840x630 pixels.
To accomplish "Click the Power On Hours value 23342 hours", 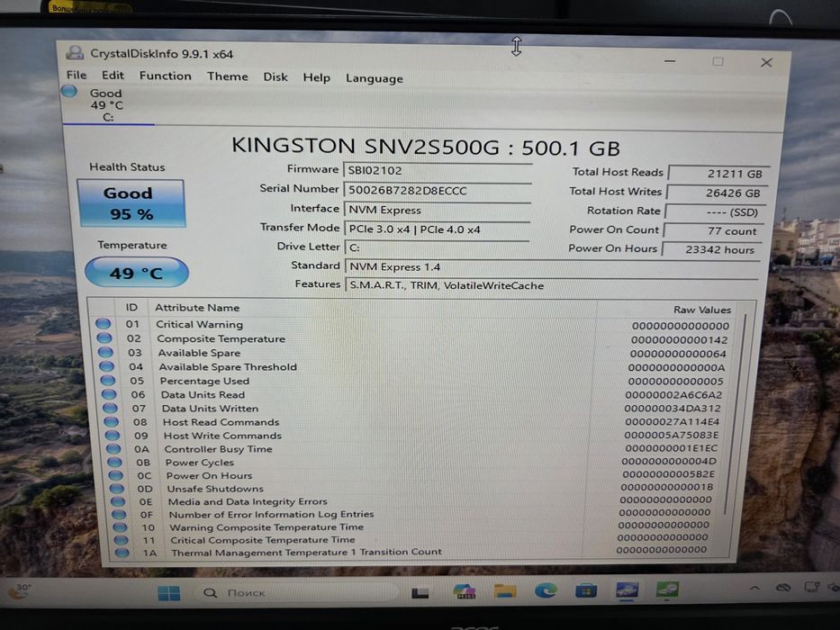I will point(713,249).
